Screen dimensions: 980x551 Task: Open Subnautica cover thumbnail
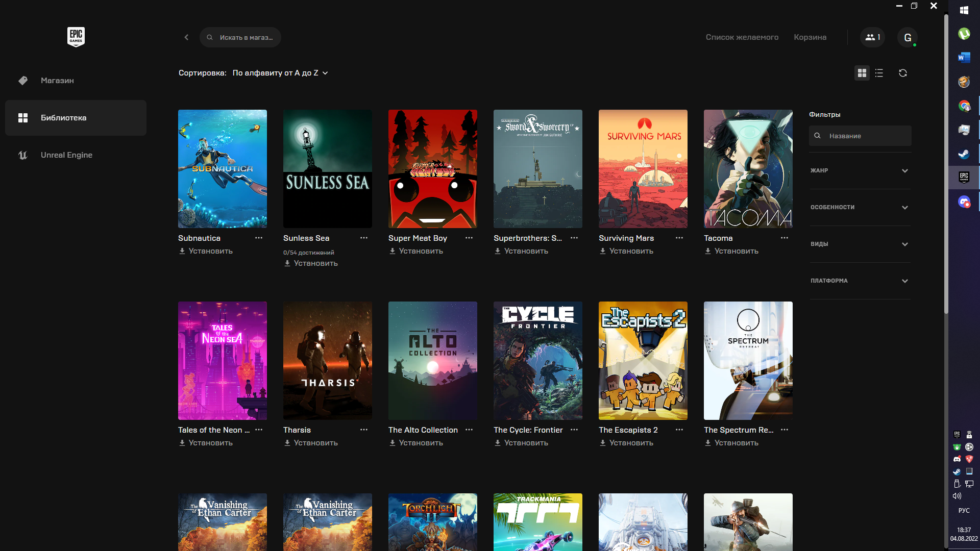point(223,169)
